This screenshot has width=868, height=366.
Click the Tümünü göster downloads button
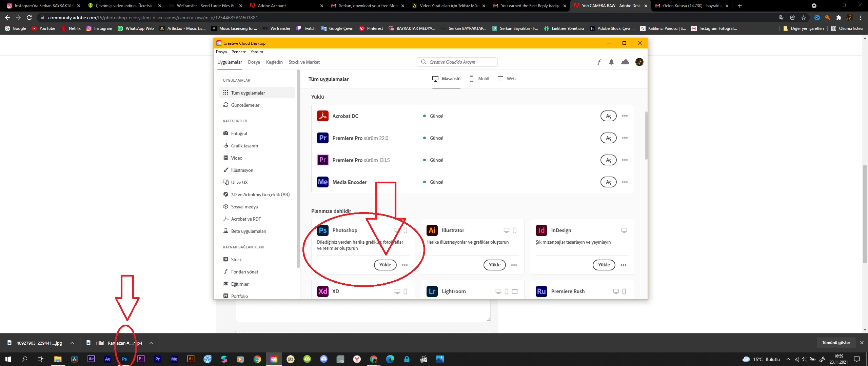point(836,343)
